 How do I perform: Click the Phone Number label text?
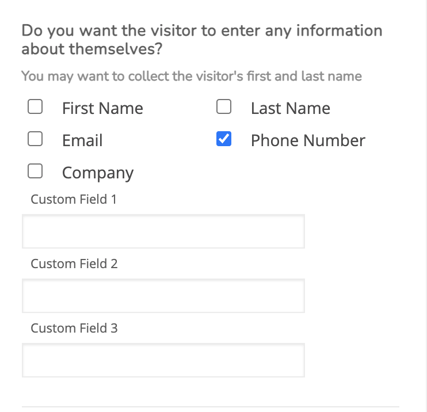308,140
